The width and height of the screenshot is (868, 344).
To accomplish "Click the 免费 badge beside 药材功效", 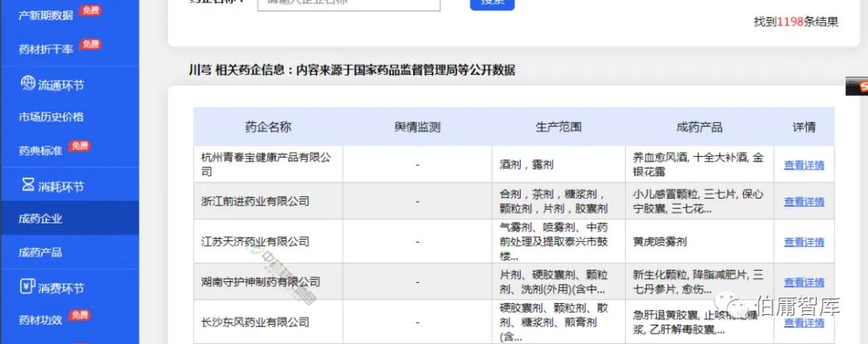I will tap(79, 315).
